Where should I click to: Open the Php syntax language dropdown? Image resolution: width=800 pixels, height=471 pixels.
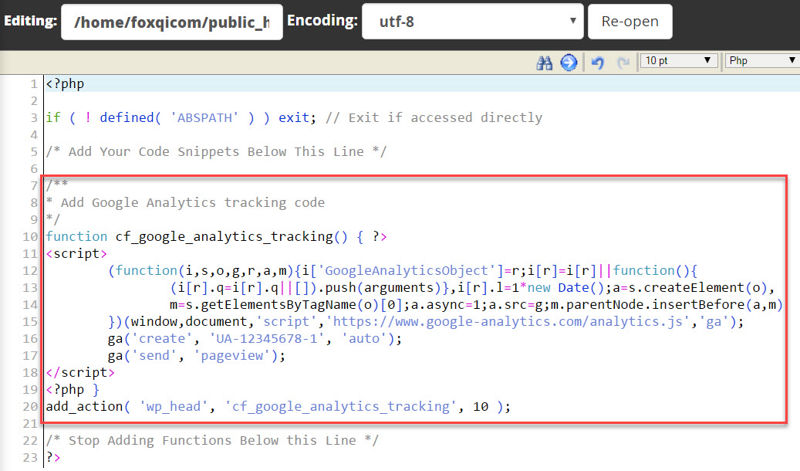pyautogui.click(x=759, y=61)
